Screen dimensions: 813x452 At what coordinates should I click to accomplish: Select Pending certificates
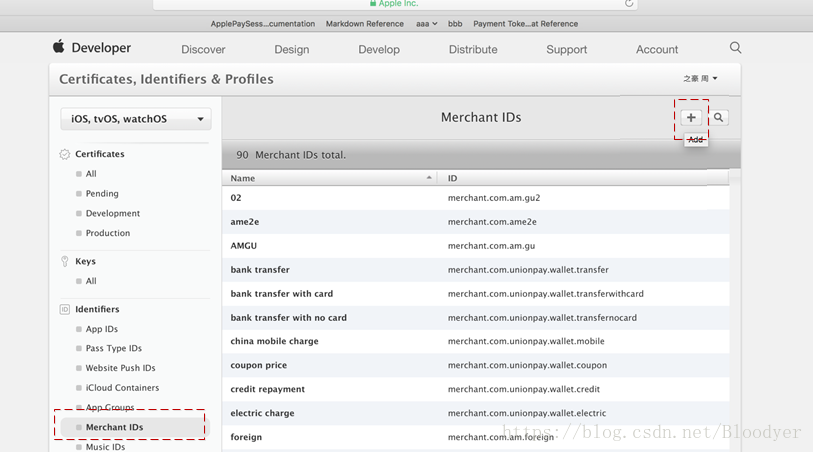102,193
